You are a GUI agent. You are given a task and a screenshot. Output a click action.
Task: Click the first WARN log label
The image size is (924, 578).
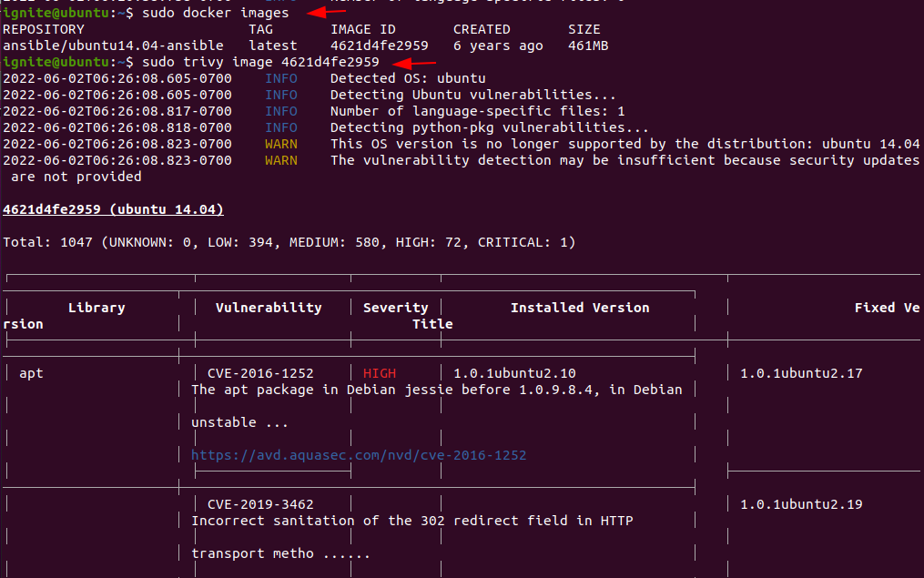(x=281, y=143)
